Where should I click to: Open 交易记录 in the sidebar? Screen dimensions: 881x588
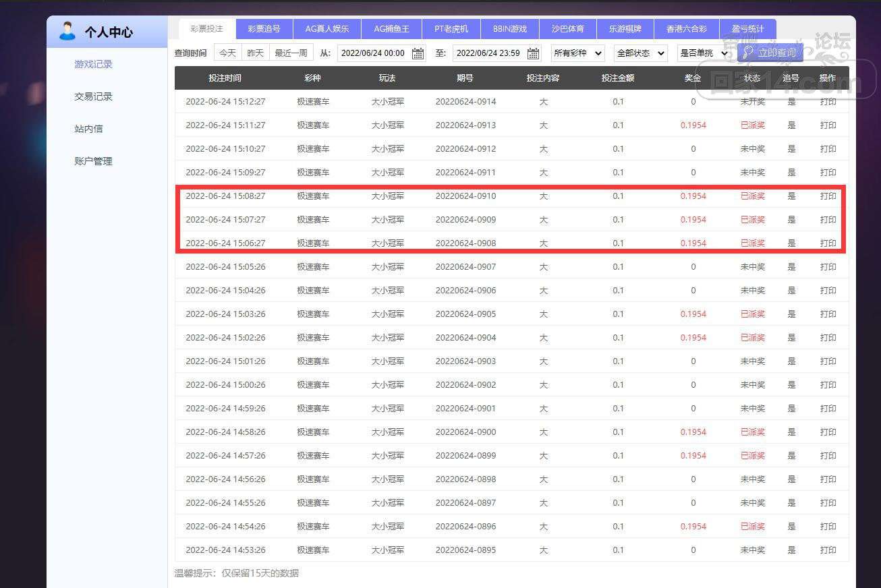pos(93,96)
